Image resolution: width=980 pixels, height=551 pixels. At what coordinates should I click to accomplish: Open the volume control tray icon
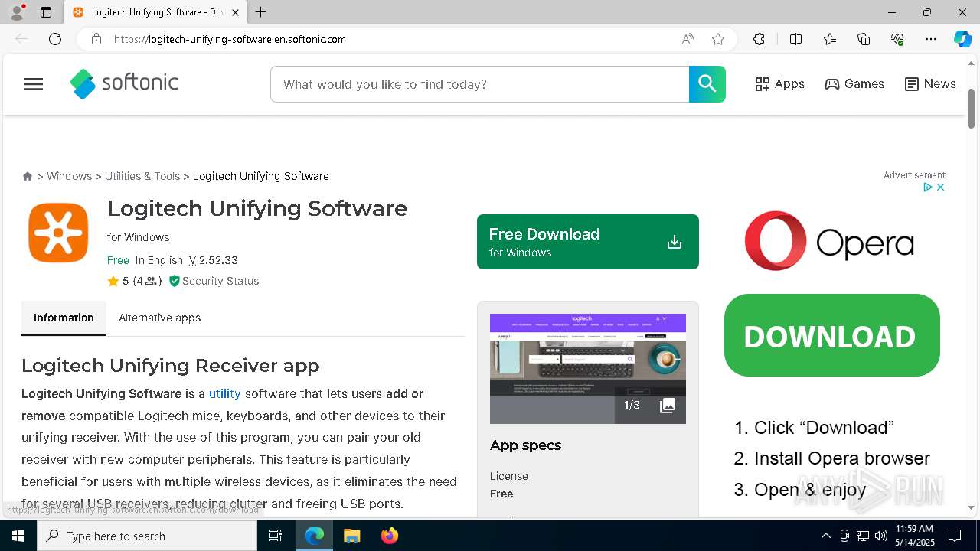tap(881, 536)
